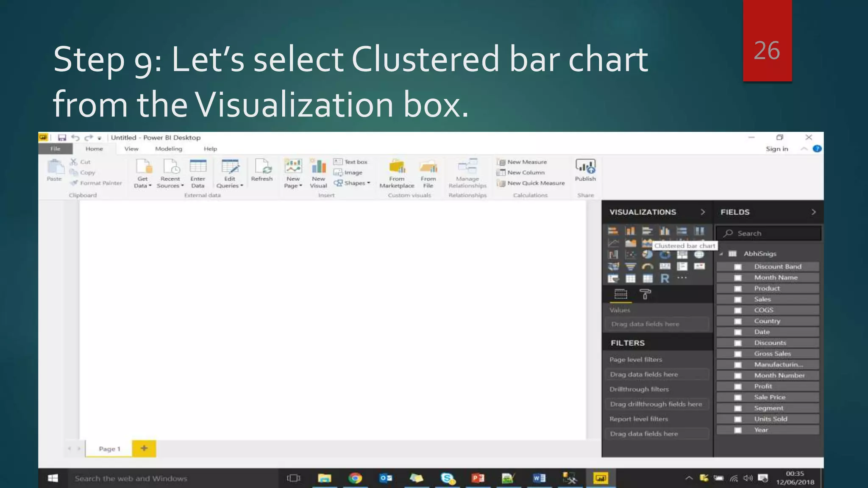Viewport: 868px width, 488px height.
Task: Select the Slicer visual
Action: coord(613,278)
